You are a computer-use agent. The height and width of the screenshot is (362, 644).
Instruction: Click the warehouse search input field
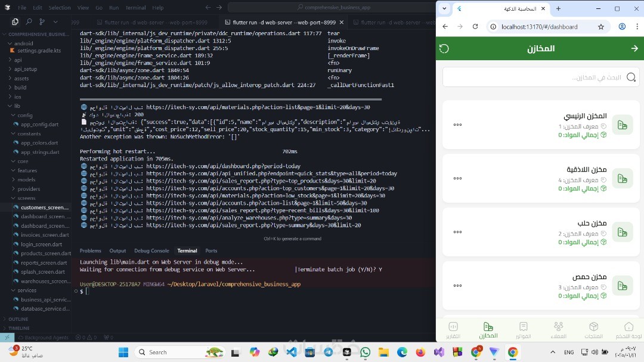tap(540, 78)
